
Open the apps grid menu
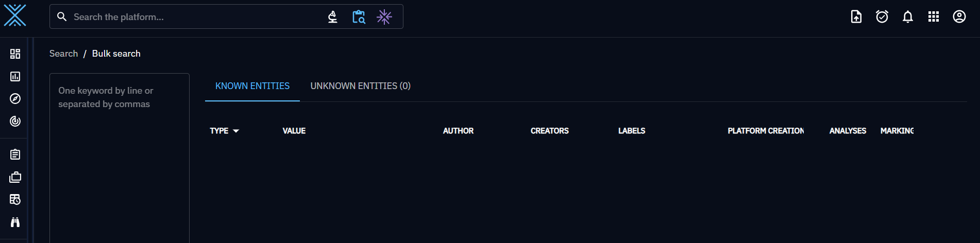[934, 17]
